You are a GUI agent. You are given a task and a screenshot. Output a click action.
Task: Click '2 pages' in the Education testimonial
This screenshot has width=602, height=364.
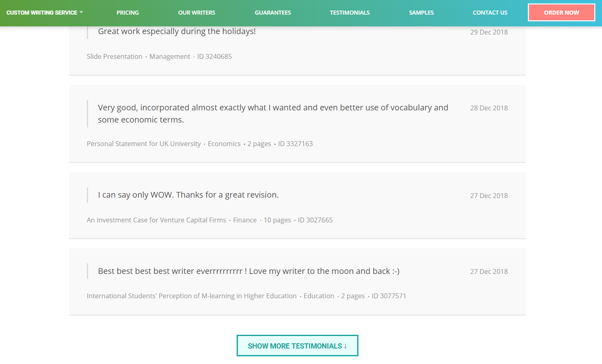[353, 296]
